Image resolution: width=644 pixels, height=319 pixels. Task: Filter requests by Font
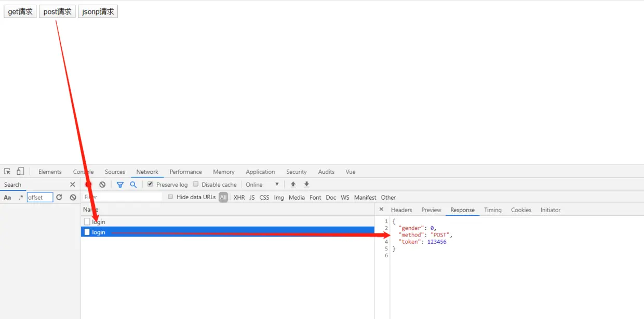point(315,198)
